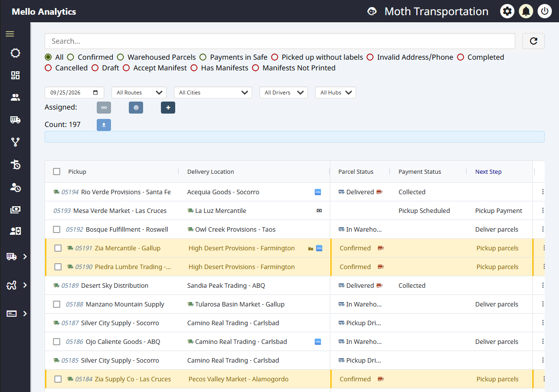
Task: Check the box for row 05192
Action: (x=57, y=229)
